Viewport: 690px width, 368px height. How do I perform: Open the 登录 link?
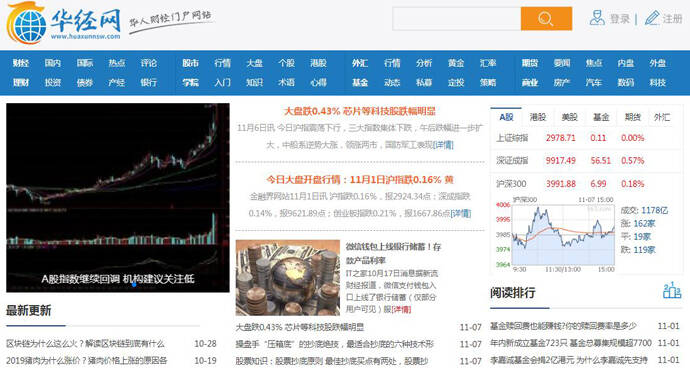click(620, 19)
